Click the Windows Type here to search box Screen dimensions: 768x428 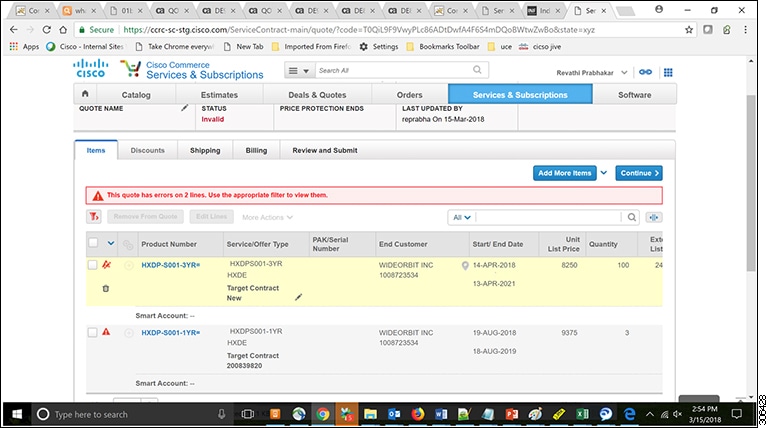pos(132,414)
